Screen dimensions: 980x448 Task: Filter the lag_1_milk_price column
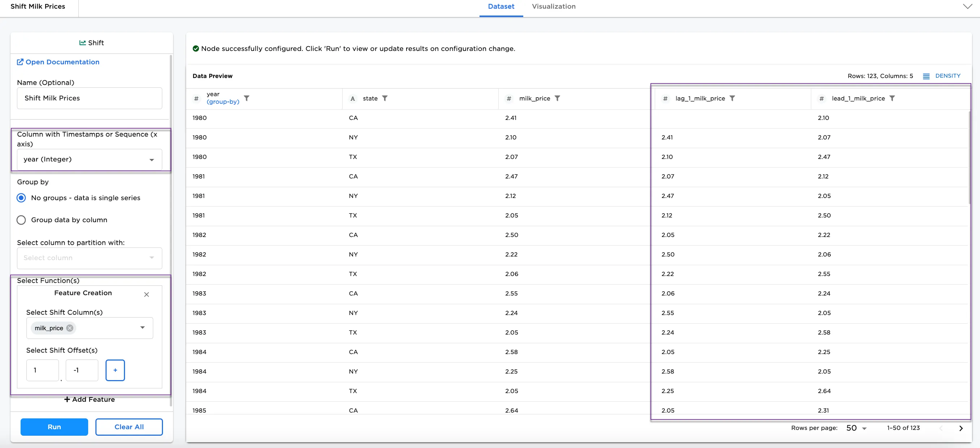pyautogui.click(x=732, y=98)
